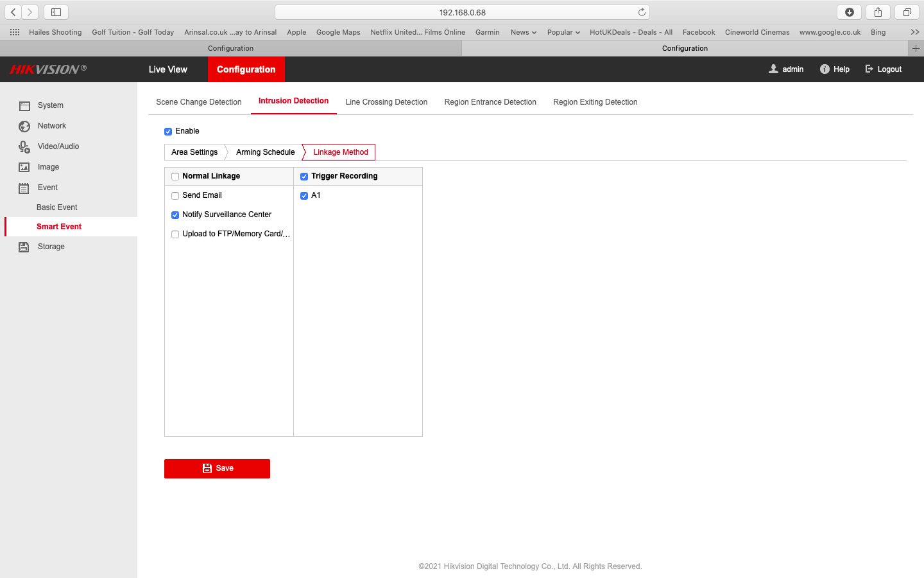The image size is (924, 578).
Task: Enable the Send Email linkage
Action: point(175,195)
